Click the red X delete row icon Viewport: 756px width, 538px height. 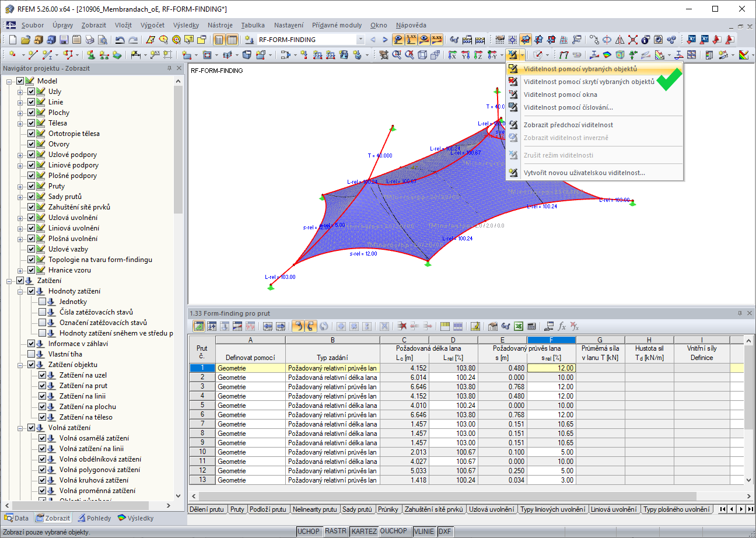[x=402, y=326]
